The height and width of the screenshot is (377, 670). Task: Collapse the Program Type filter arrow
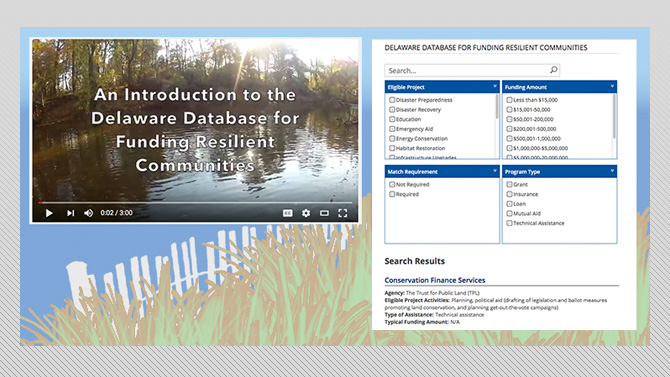pyautogui.click(x=612, y=171)
